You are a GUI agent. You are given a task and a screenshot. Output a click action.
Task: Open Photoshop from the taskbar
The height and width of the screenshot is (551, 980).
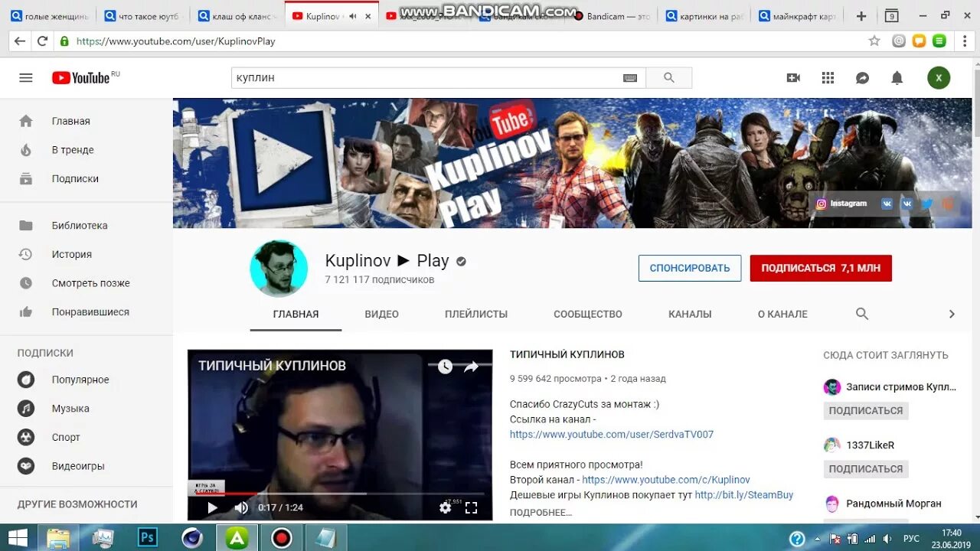[147, 538]
